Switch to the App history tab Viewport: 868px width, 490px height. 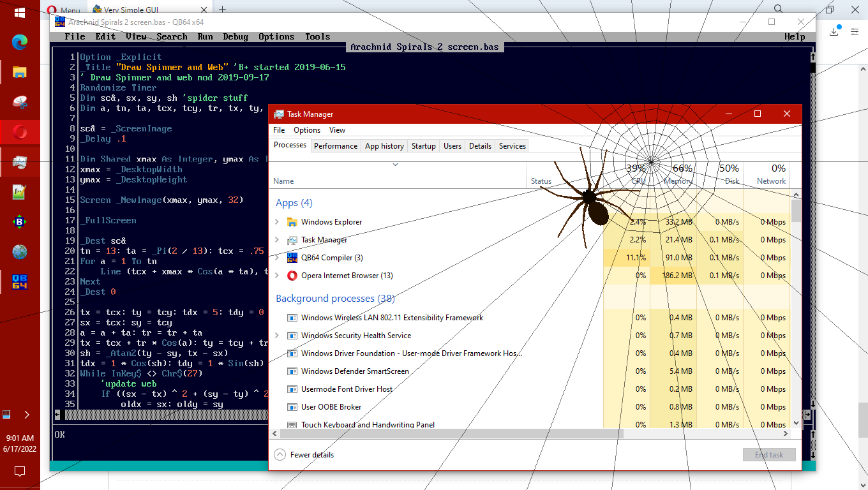point(384,146)
